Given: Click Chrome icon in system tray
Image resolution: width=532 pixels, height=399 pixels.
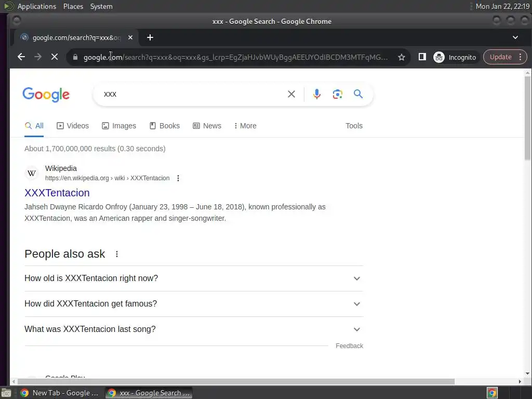Looking at the screenshot, I should click(x=492, y=393).
